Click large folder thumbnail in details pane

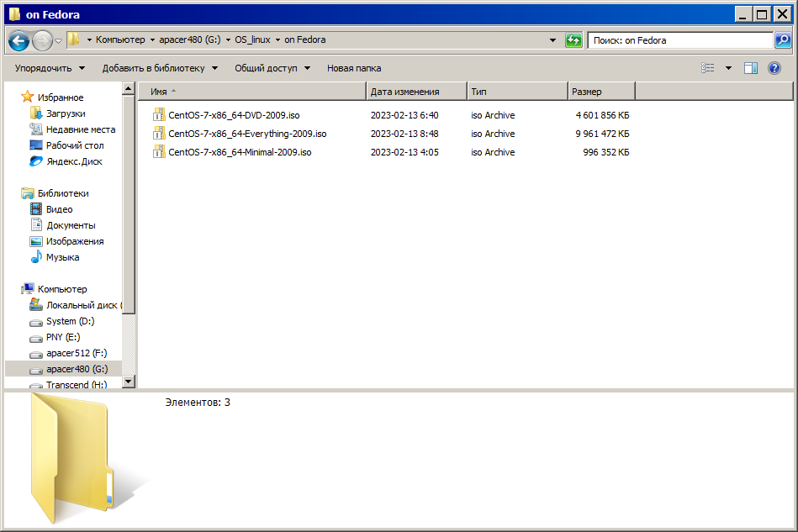click(71, 458)
